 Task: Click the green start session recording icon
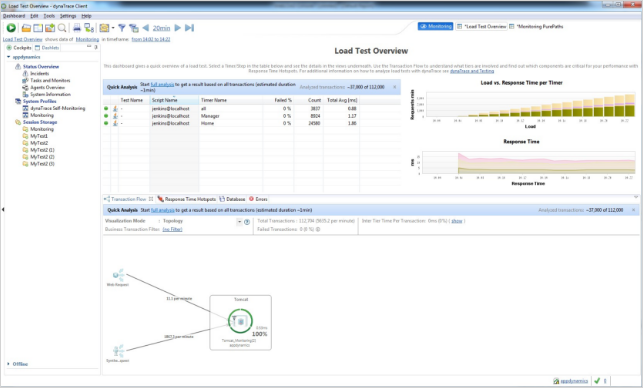(x=11, y=28)
